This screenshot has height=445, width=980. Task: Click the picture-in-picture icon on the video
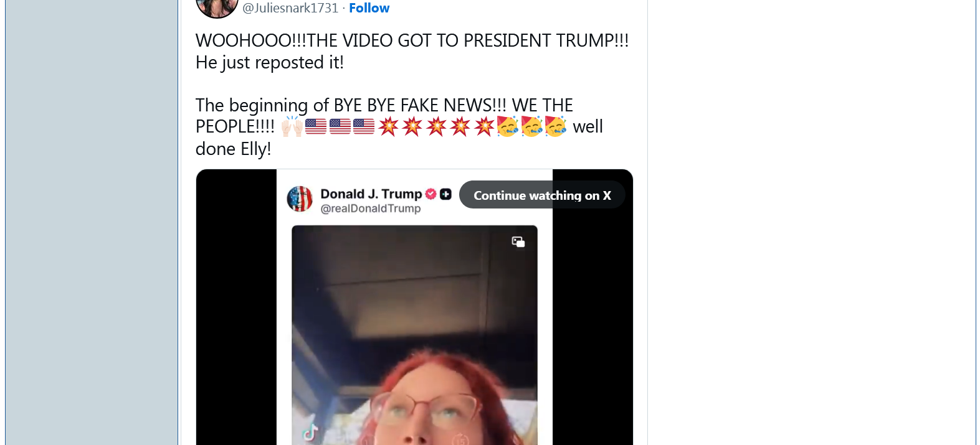coord(518,241)
